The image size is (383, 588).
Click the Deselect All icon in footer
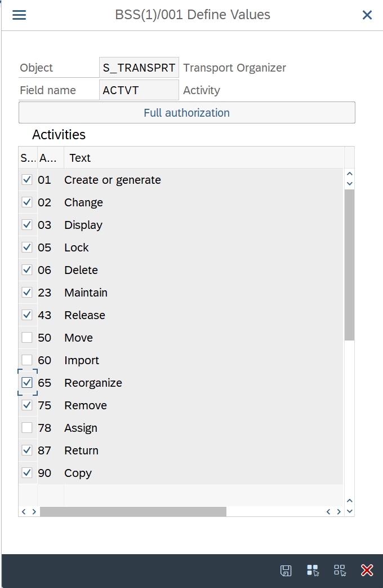click(340, 570)
